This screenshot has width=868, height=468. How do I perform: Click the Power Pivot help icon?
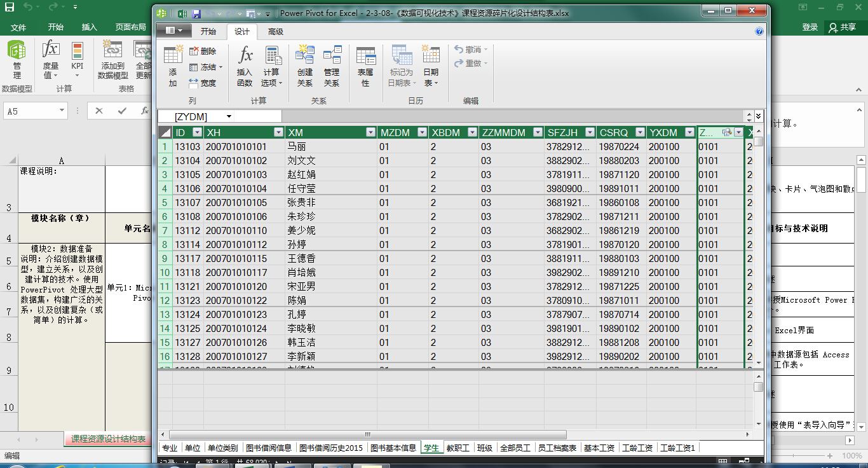[759, 31]
